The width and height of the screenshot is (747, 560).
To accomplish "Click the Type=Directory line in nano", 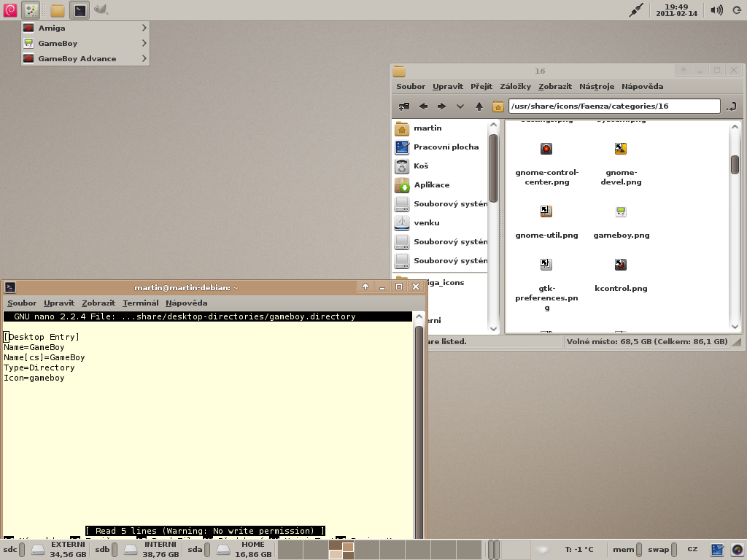I will tap(39, 367).
